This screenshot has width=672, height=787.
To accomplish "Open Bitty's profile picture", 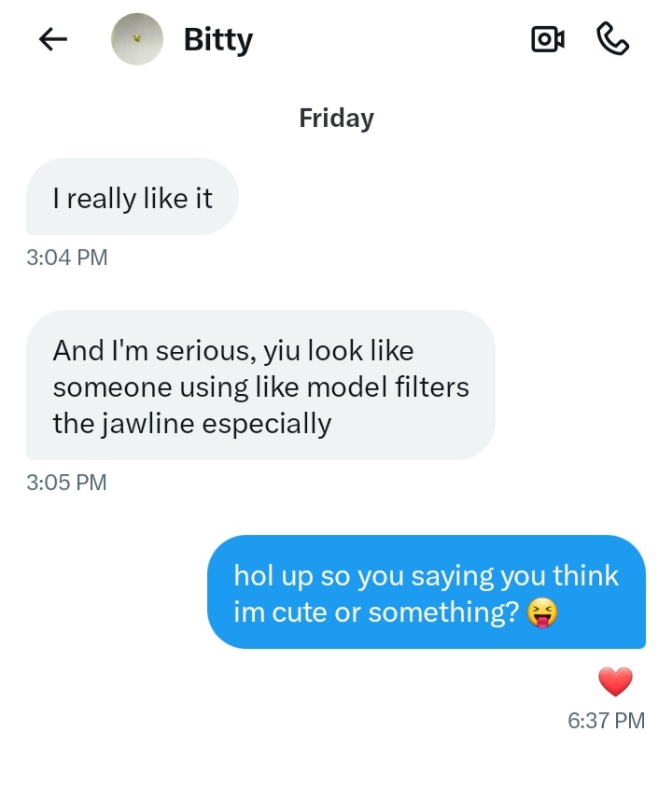I will (x=137, y=39).
